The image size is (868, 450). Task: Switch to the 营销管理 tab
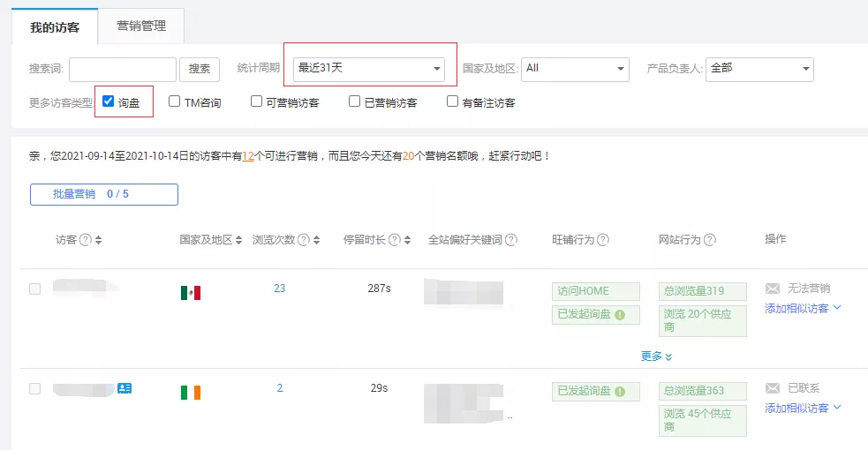(141, 26)
